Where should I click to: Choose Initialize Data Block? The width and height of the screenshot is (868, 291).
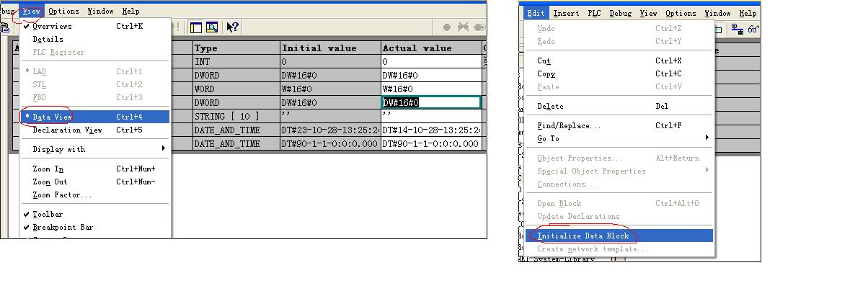pyautogui.click(x=619, y=236)
